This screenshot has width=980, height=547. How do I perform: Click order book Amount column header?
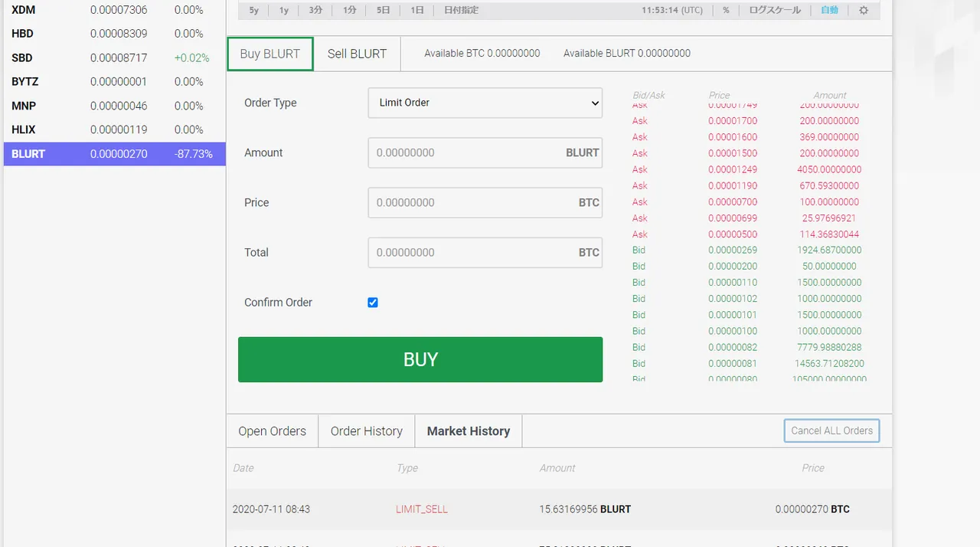pyautogui.click(x=830, y=96)
